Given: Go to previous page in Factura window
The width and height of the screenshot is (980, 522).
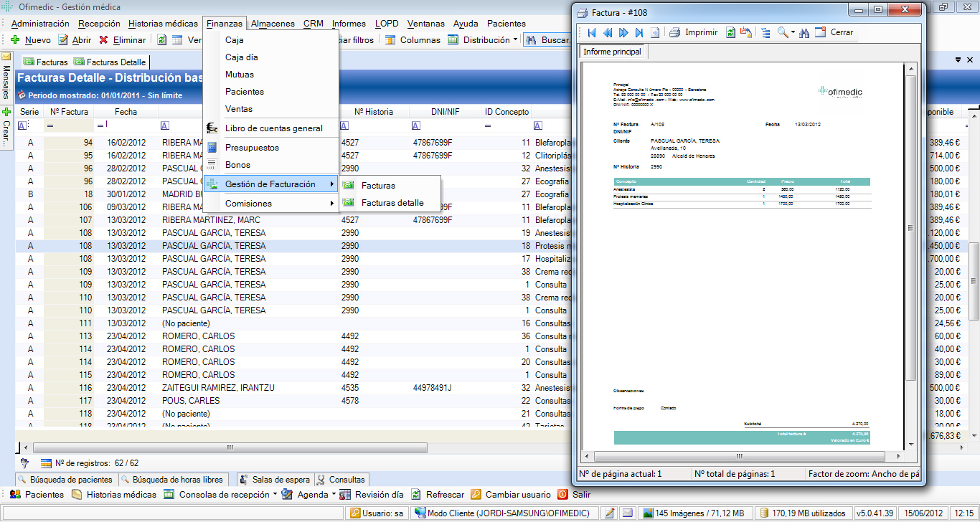Looking at the screenshot, I should click(x=608, y=32).
